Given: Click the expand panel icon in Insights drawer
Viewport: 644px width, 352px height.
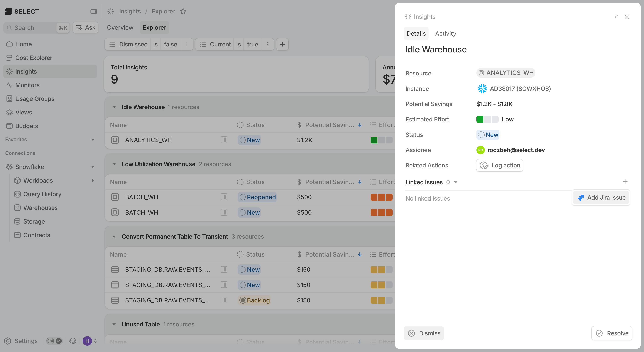Looking at the screenshot, I should coord(617,16).
